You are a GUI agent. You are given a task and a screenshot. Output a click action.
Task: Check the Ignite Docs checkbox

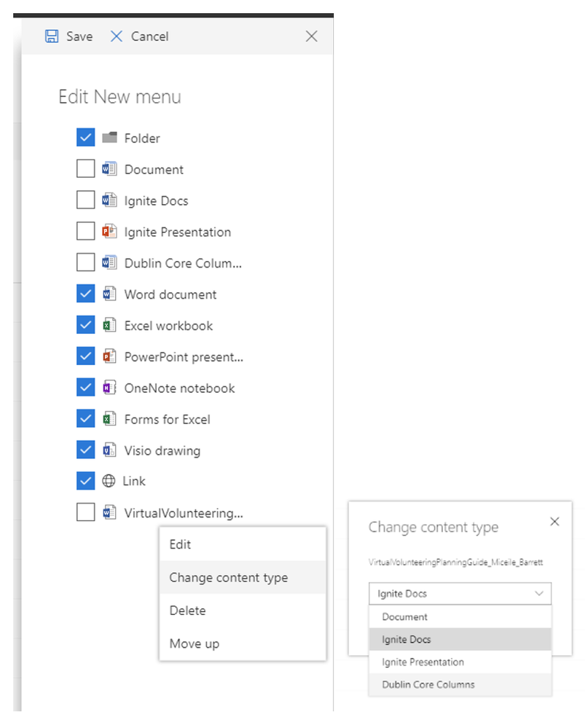[x=86, y=200]
